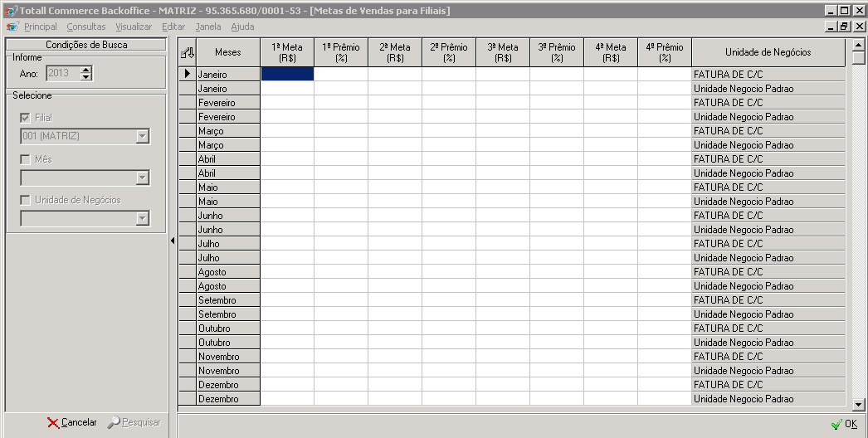The width and height of the screenshot is (868, 438).
Task: Increase the Ano value with up arrow
Action: click(x=85, y=69)
